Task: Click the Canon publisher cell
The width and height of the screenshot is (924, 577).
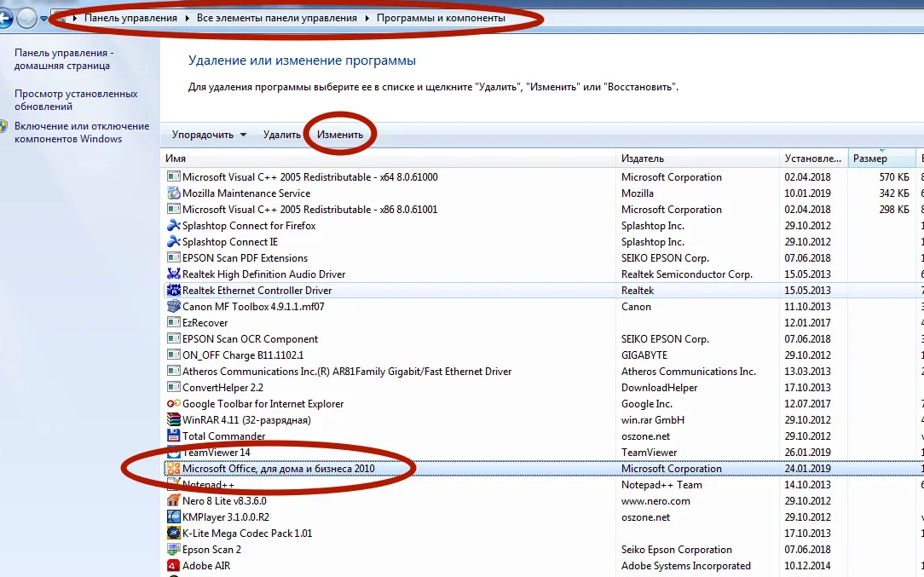Action: tap(636, 307)
